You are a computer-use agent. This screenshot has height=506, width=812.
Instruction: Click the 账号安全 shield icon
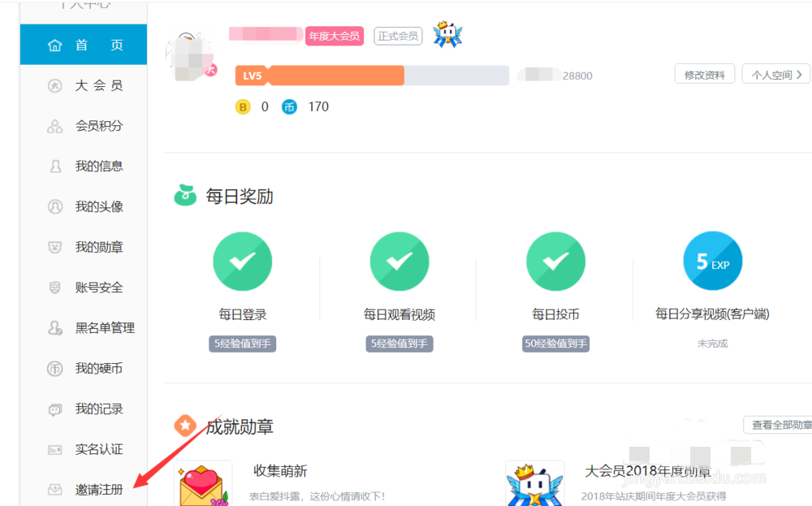[55, 288]
